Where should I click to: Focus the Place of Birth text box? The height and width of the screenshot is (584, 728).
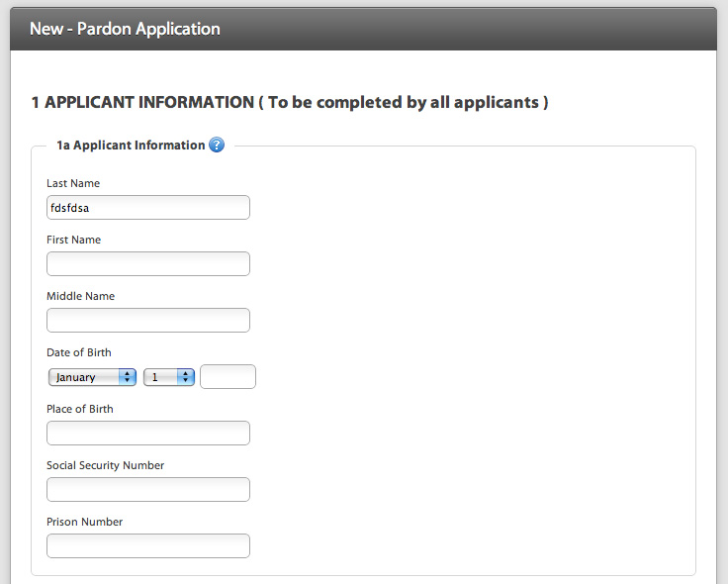click(x=148, y=434)
